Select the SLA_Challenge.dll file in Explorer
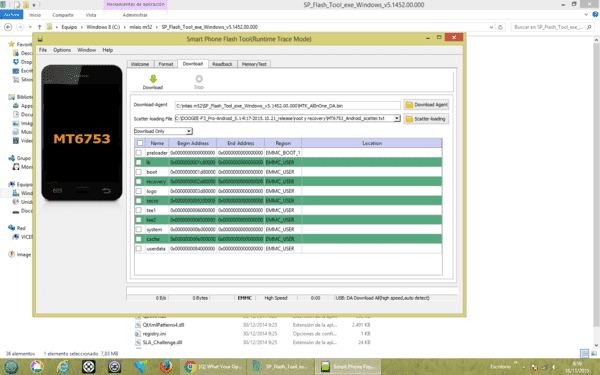This screenshot has width=600, height=375. click(x=162, y=342)
